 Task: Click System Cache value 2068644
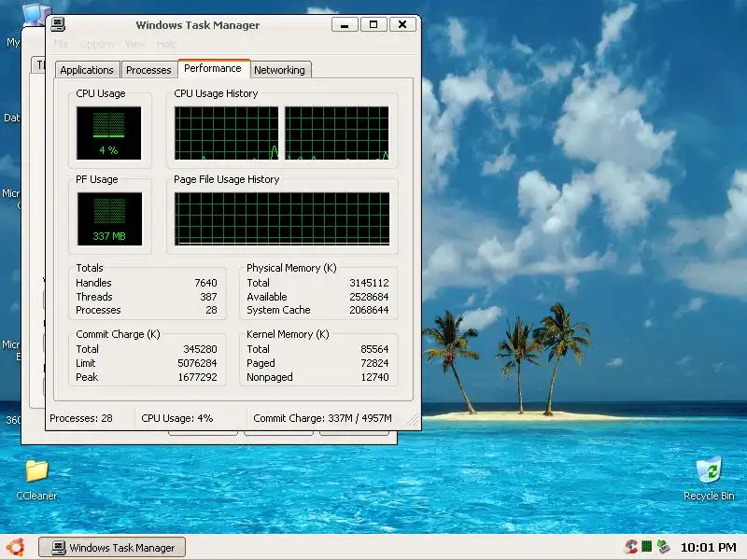(369, 310)
